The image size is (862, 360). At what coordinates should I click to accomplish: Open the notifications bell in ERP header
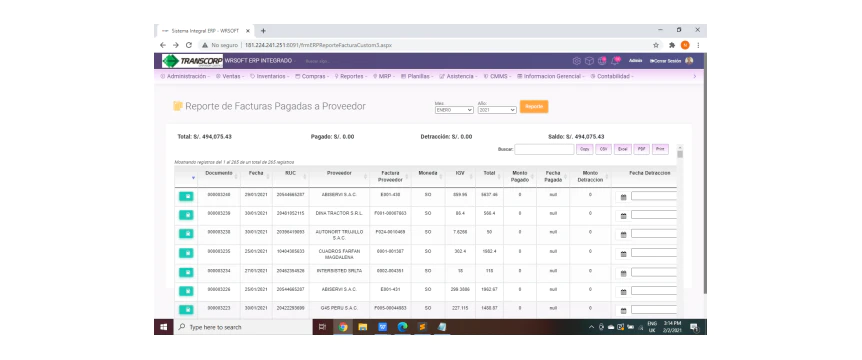pyautogui.click(x=615, y=60)
